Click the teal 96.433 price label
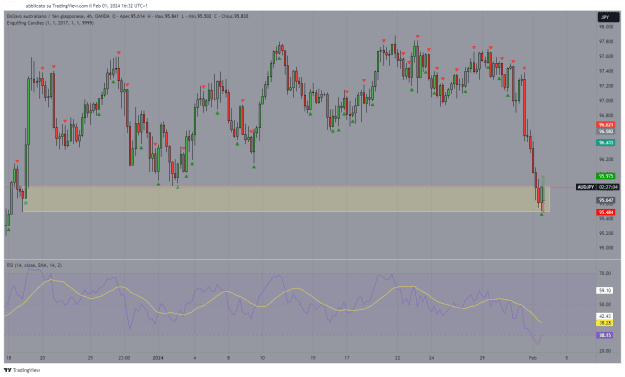Image resolution: width=625 pixels, height=377 pixels. (x=606, y=143)
